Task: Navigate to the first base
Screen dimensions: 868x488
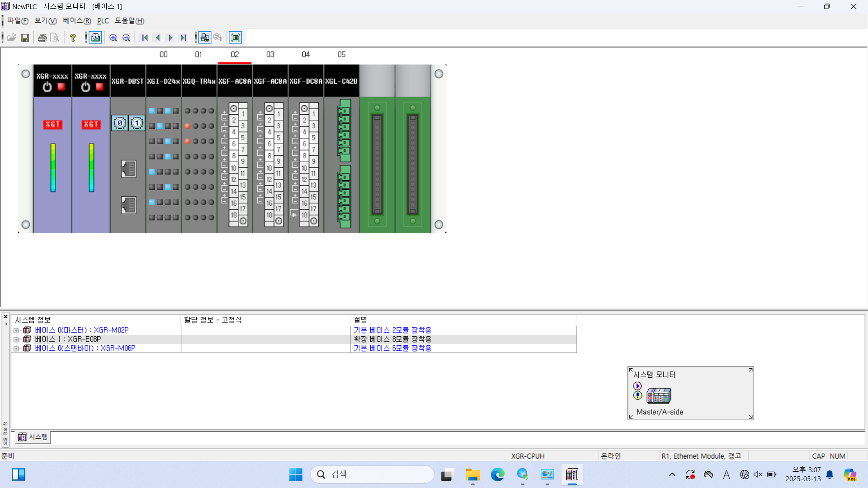Action: tap(145, 38)
